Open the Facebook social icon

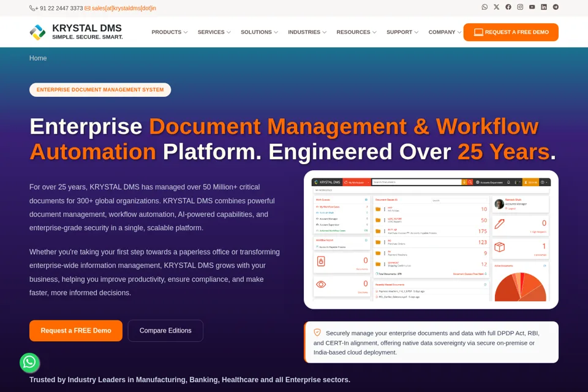tap(508, 7)
